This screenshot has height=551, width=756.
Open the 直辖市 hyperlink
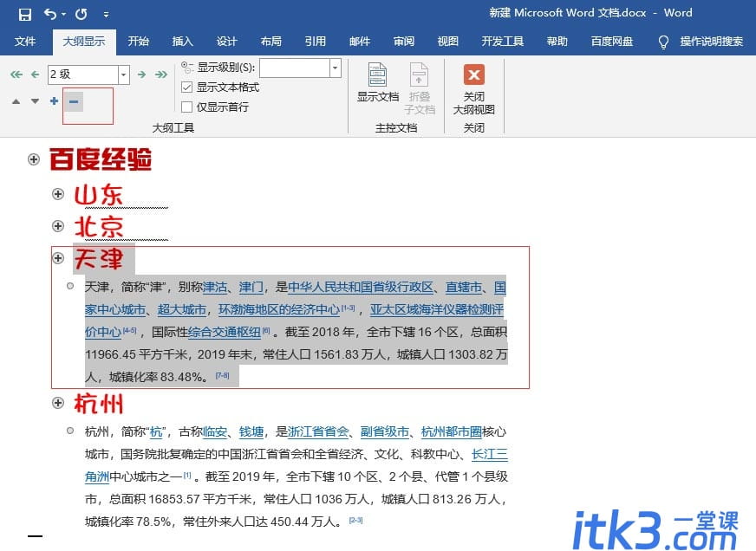pyautogui.click(x=464, y=288)
